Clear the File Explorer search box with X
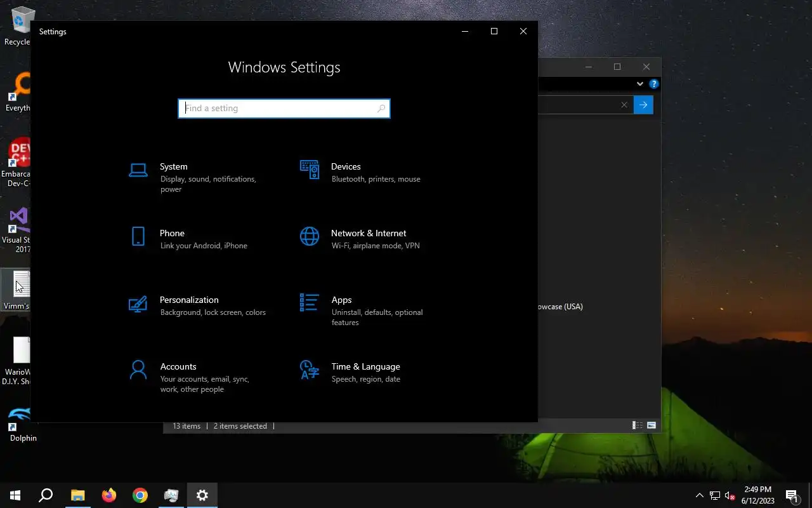The width and height of the screenshot is (812, 508). point(624,105)
